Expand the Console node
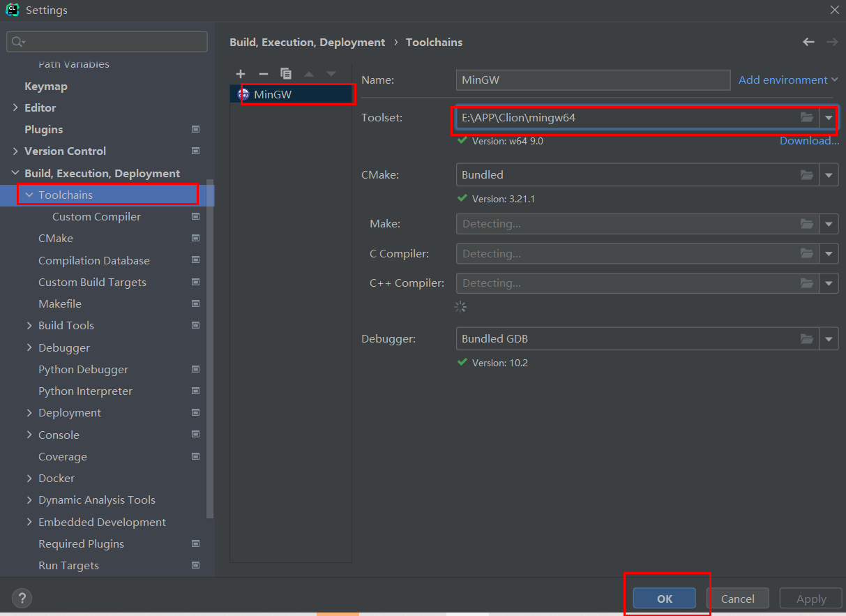 tap(29, 435)
